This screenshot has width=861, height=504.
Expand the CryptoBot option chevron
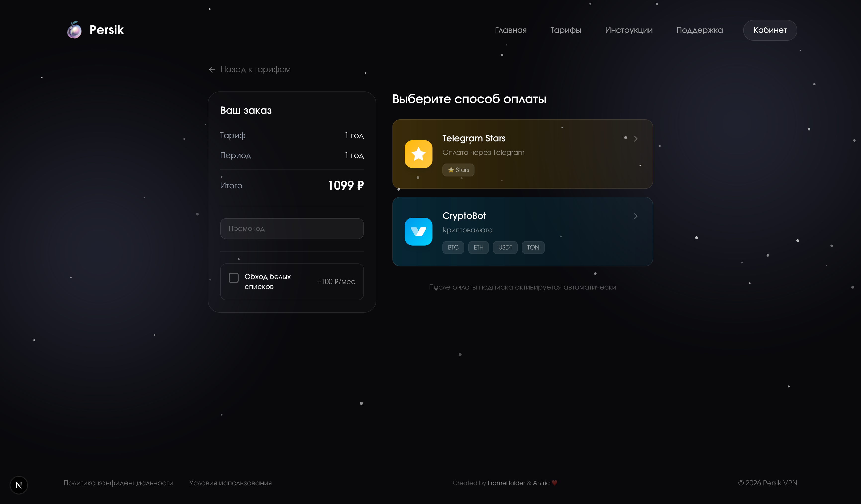[636, 216]
